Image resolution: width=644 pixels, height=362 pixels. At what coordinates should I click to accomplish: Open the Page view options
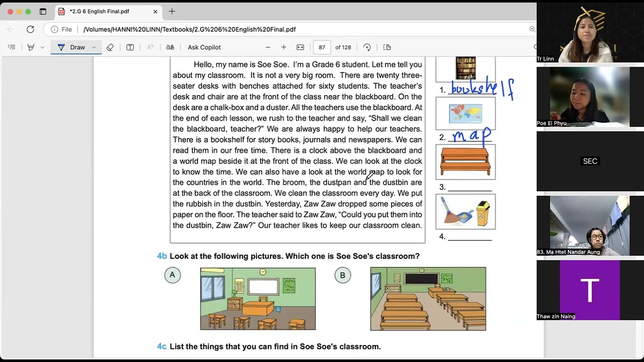[387, 47]
